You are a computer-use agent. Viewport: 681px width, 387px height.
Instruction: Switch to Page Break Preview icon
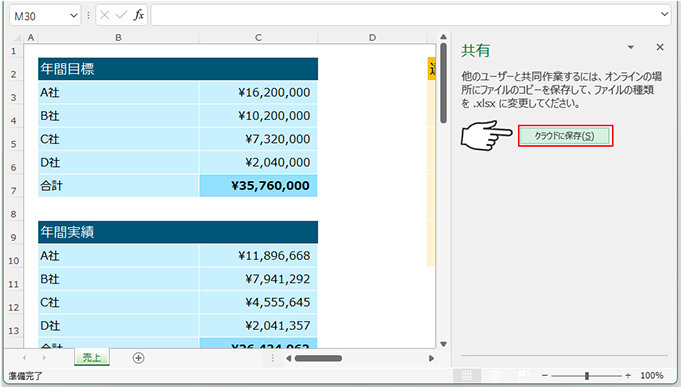tap(523, 375)
